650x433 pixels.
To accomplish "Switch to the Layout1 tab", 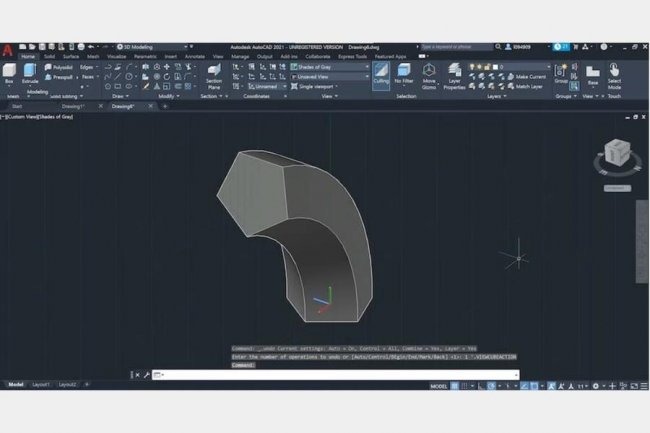I will [x=41, y=385].
